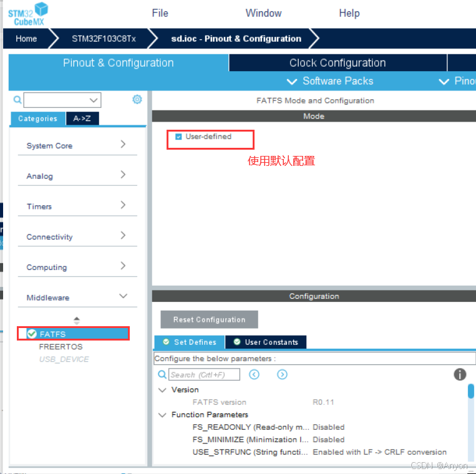The width and height of the screenshot is (476, 474).
Task: Click the info icon in Configuration panel
Action: click(x=460, y=374)
